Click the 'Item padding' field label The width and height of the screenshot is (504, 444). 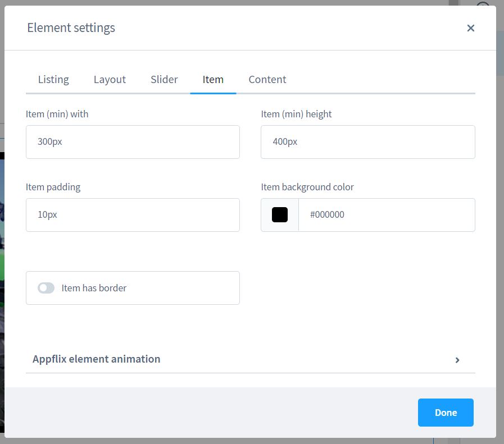pos(53,187)
